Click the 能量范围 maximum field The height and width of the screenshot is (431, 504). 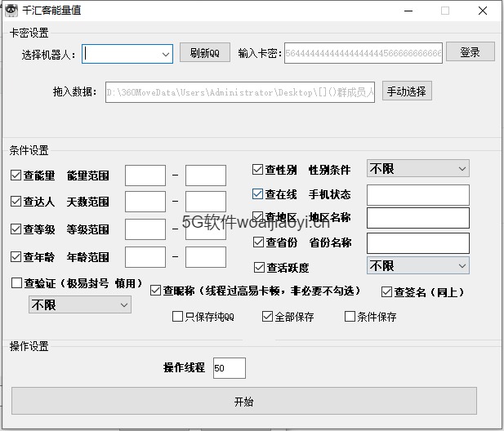pyautogui.click(x=206, y=176)
